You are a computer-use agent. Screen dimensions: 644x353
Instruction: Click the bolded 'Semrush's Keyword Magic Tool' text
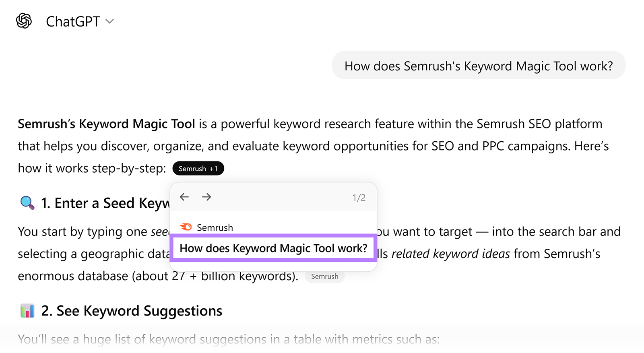coord(106,124)
